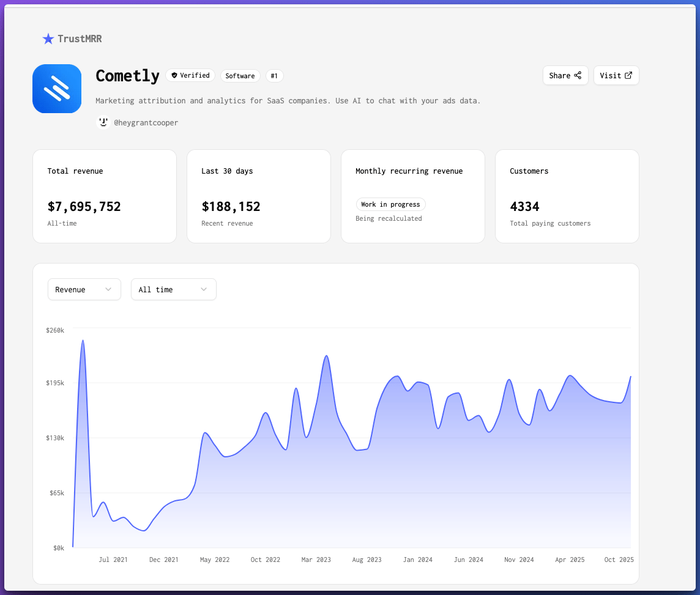This screenshot has height=595, width=700.
Task: Open the @heygrantcooper profile link
Action: click(146, 123)
